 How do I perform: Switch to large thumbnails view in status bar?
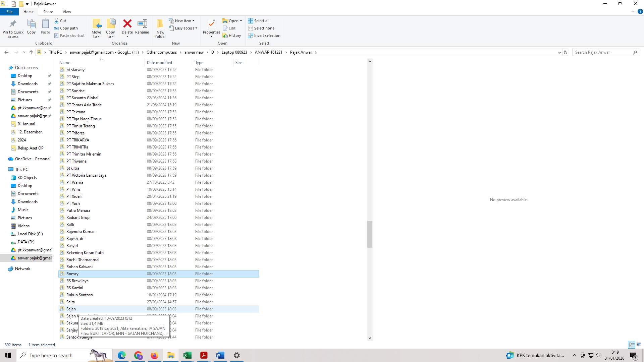click(638, 345)
